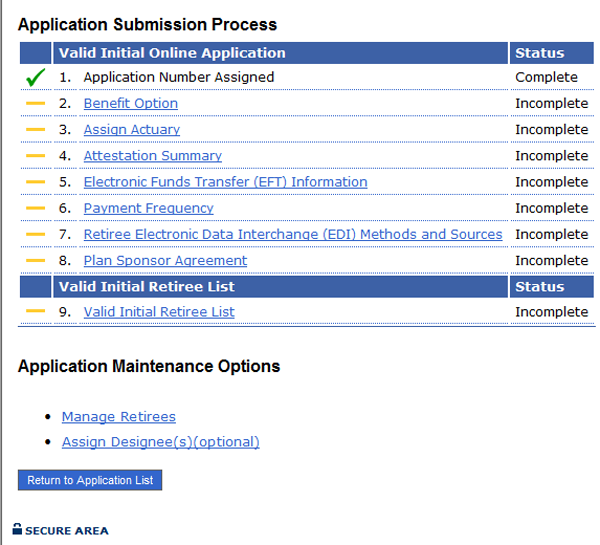Click the yellow dash icon beside Payment Frequency

tap(35, 208)
